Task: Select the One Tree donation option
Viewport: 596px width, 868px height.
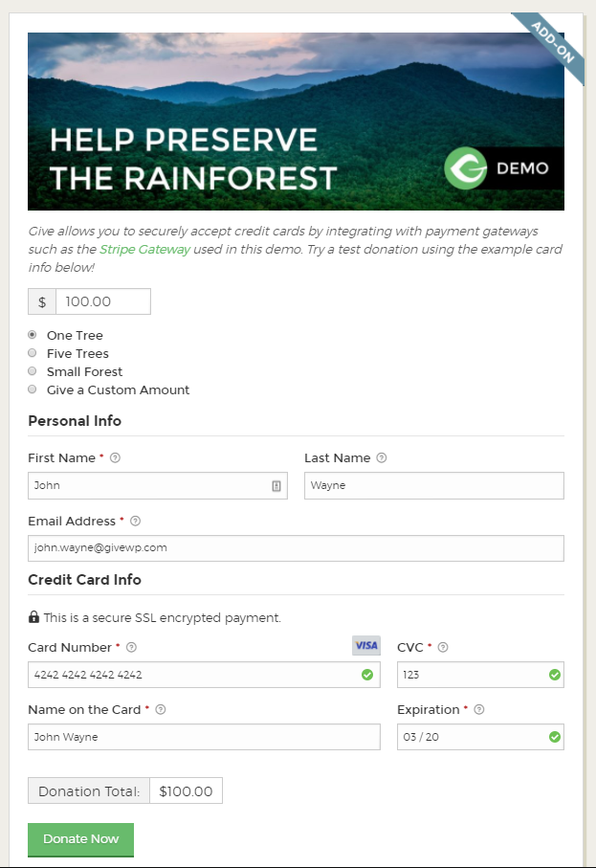Action: [x=33, y=335]
